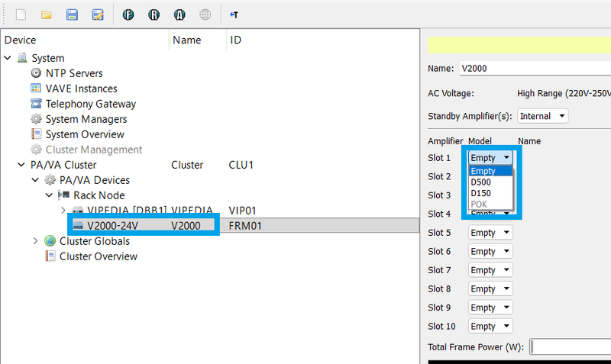This screenshot has height=364, width=611.
Task: Expand the VIPEDIA device node
Action: click(63, 210)
